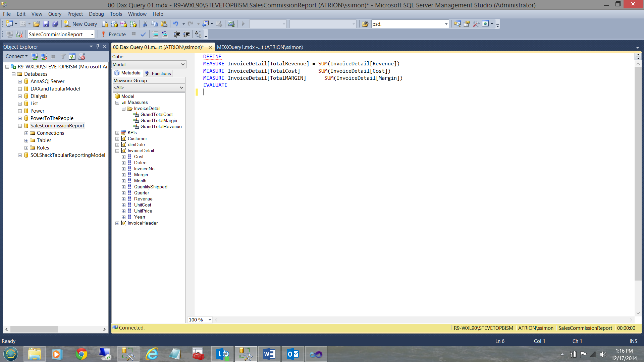Switch to the MDXQuery1.mdx tab

click(260, 47)
